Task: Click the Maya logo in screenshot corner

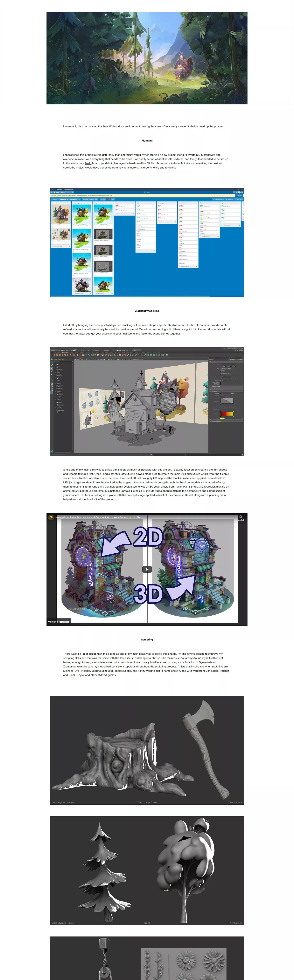Action: [x=52, y=452]
